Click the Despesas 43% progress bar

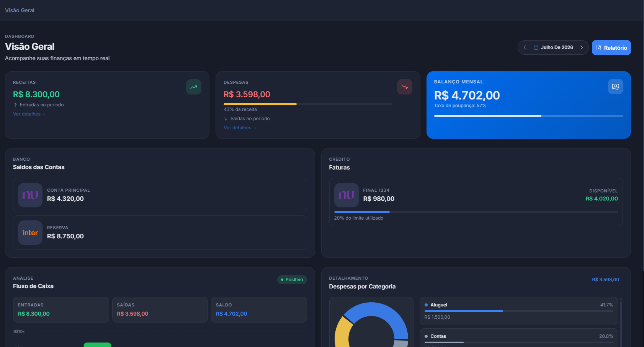[x=308, y=104]
